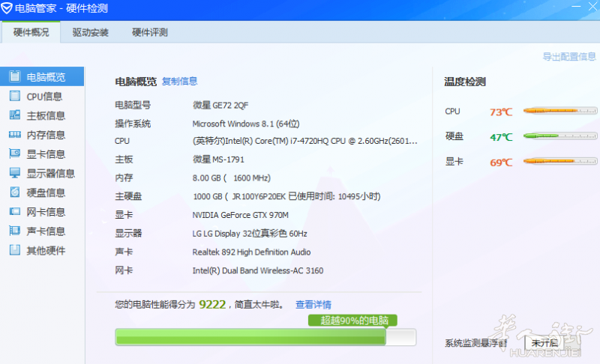The image size is (600, 364).
Task: Click Realtek 892 High Definition Audio text
Action: (x=251, y=252)
